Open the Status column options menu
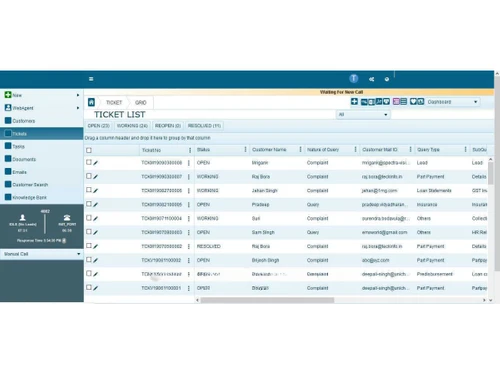Viewport: 500px width, 375px height. click(x=245, y=150)
